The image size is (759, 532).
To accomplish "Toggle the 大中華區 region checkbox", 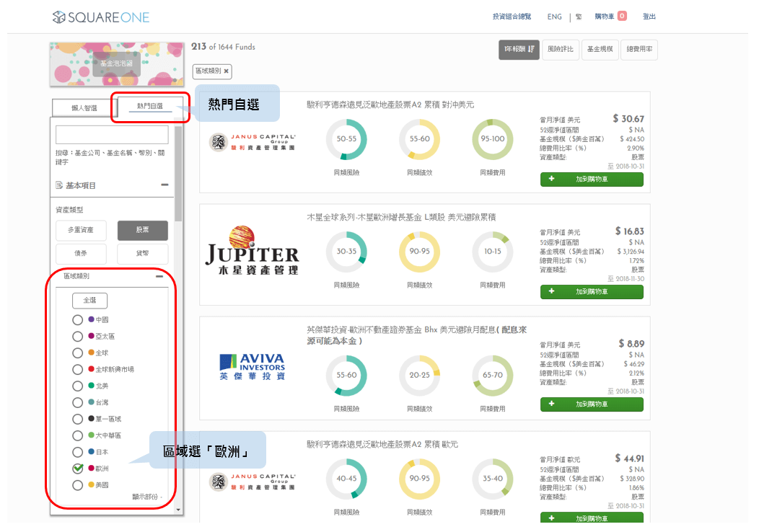I will [x=77, y=435].
